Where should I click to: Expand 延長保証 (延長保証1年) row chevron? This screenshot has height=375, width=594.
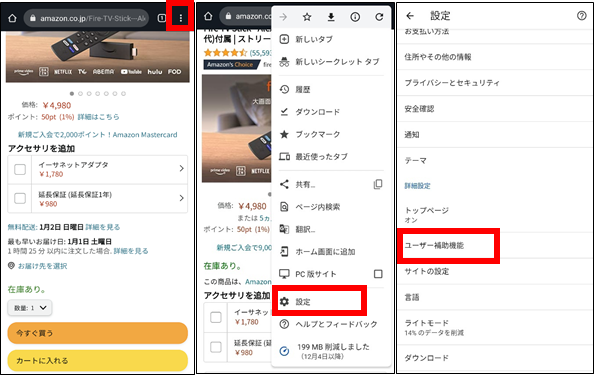point(181,198)
